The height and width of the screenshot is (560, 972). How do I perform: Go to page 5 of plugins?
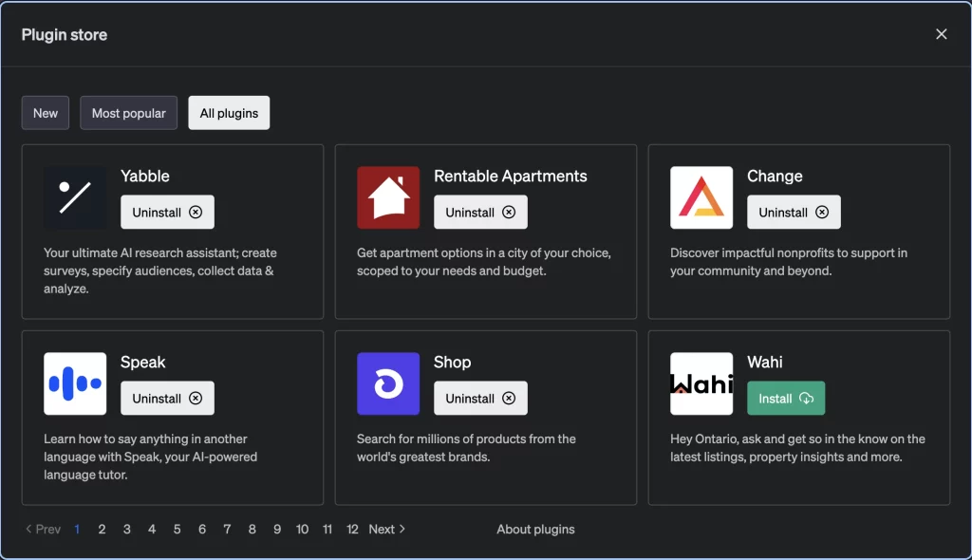coord(177,529)
